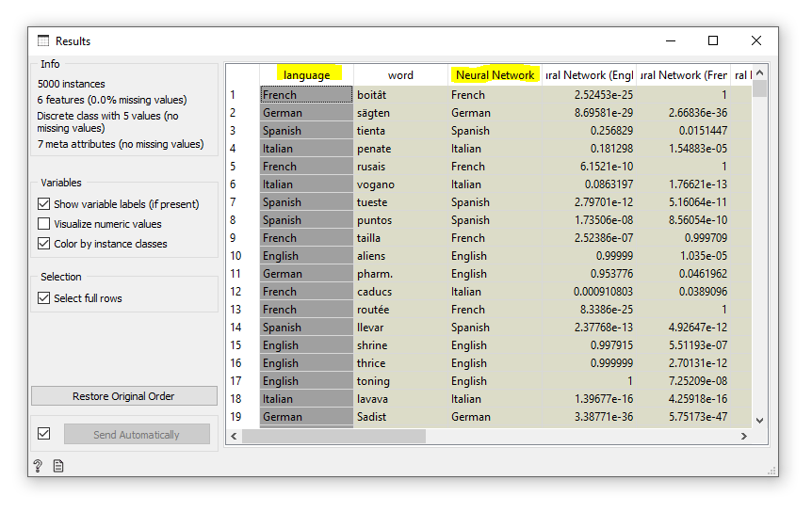Screen dimensions: 812x512
Task: Select row number 19 header
Action: (243, 417)
